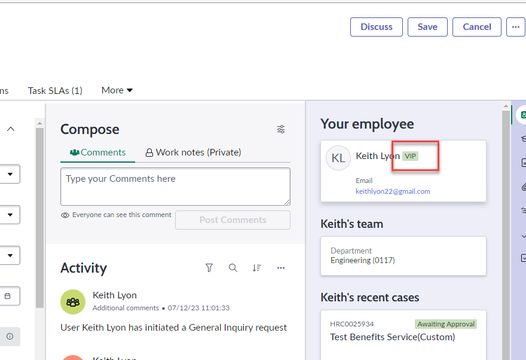Open the Activity more options ellipsis
The height and width of the screenshot is (360, 526).
coord(281,268)
